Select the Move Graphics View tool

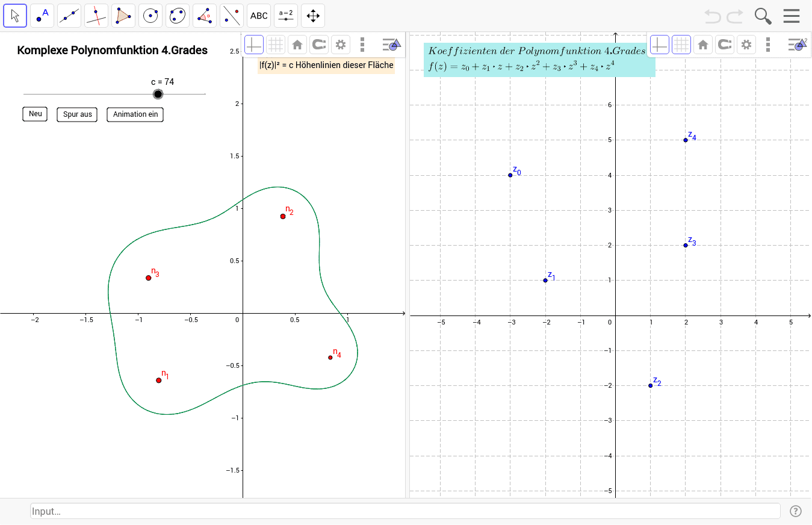tap(313, 16)
